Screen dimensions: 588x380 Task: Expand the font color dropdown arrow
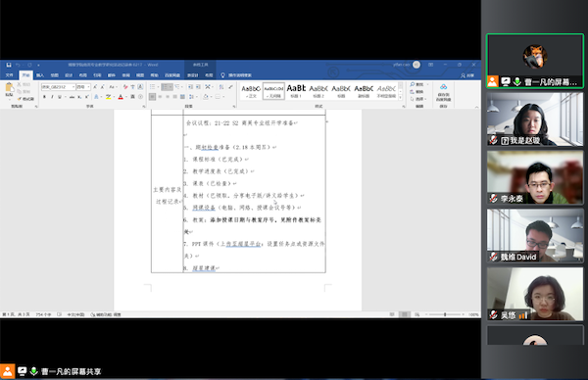(125, 97)
